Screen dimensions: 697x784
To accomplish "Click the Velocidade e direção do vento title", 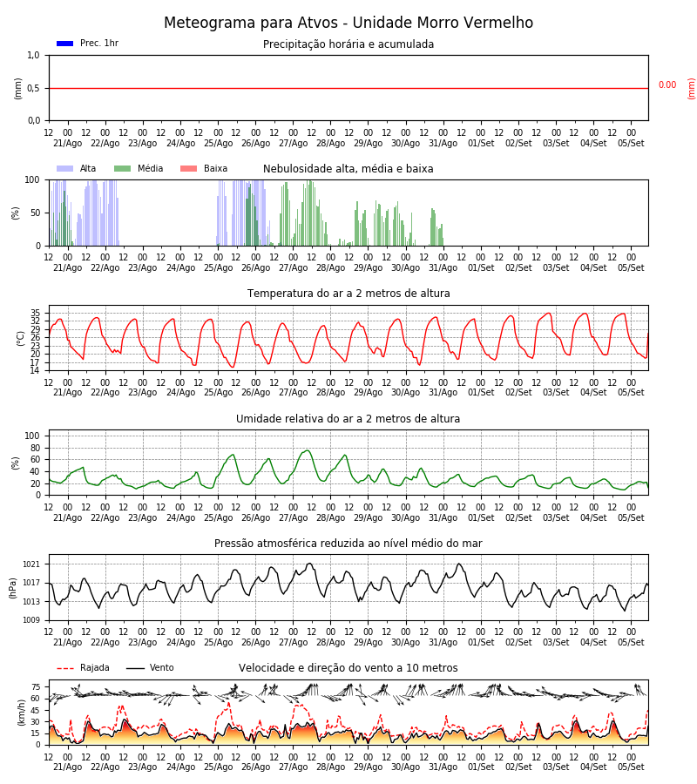I will pos(348,668).
